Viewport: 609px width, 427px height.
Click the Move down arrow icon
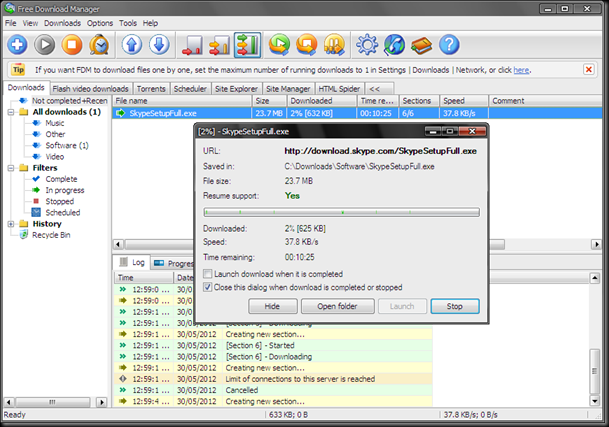[x=159, y=45]
